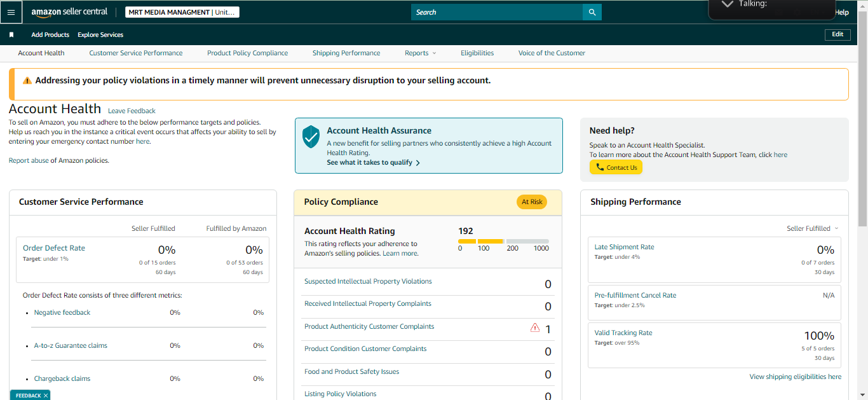This screenshot has width=868, height=400.
Task: Open the Customer Service Performance tab
Action: point(136,53)
